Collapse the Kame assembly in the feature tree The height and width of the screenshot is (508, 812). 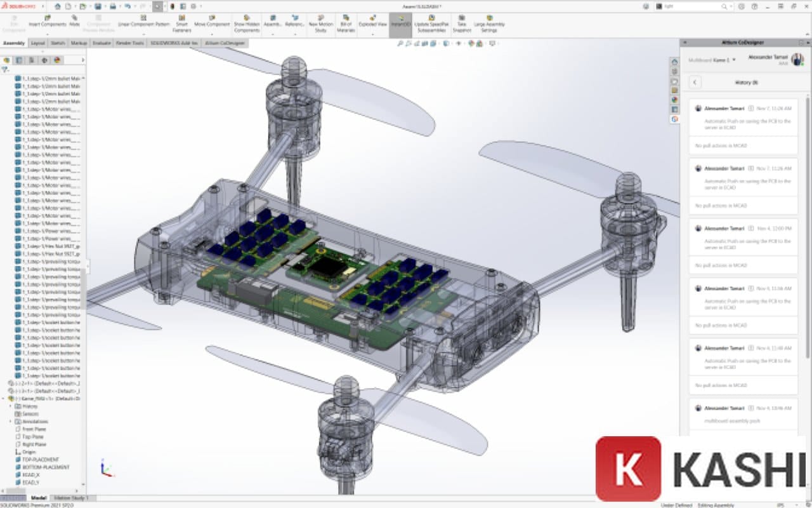4,398
